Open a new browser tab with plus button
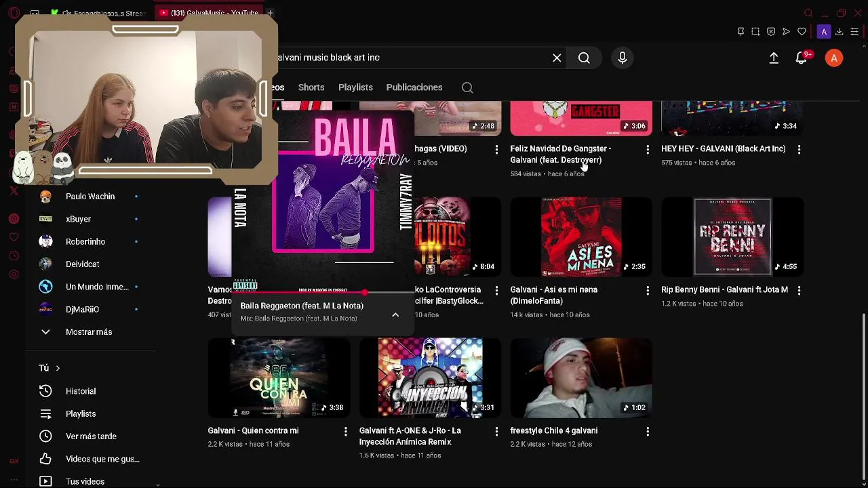868x488 pixels. point(270,13)
